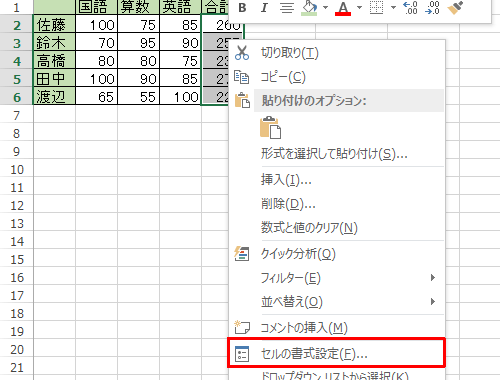Click the 英語 header cell
This screenshot has height=380, width=500.
coord(181,7)
